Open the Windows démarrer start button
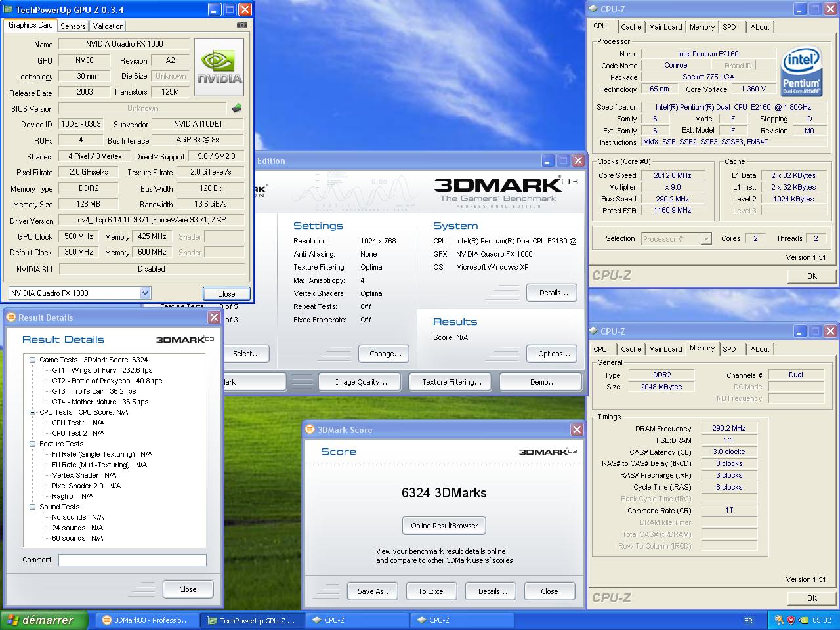Viewport: 840px width, 630px height. point(45,619)
